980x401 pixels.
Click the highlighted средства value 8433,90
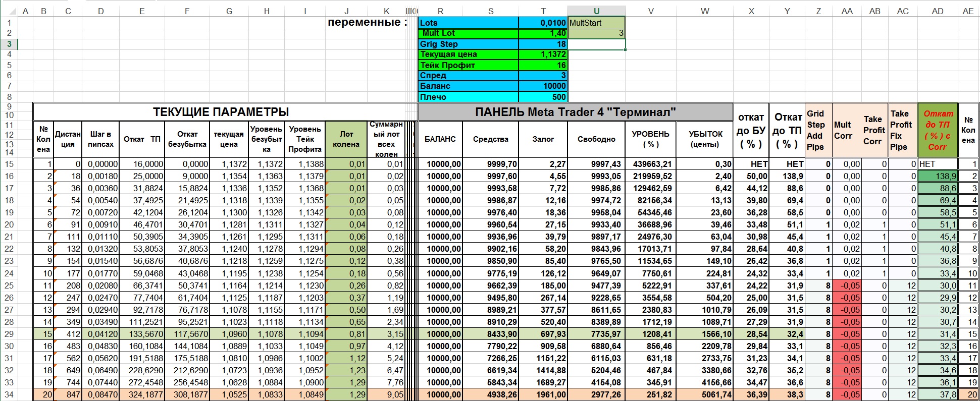(x=490, y=334)
